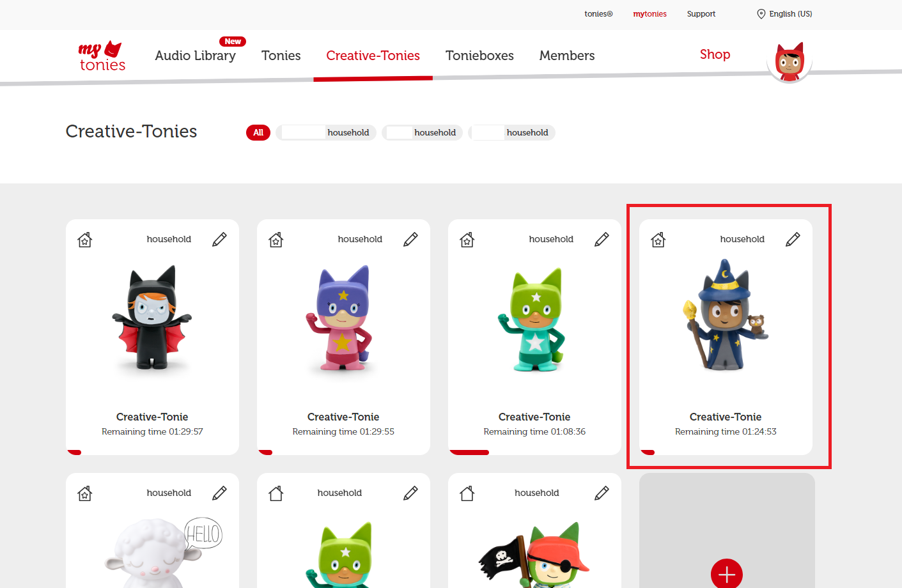
Task: Click the New badge above Audio Library
Action: coord(233,42)
